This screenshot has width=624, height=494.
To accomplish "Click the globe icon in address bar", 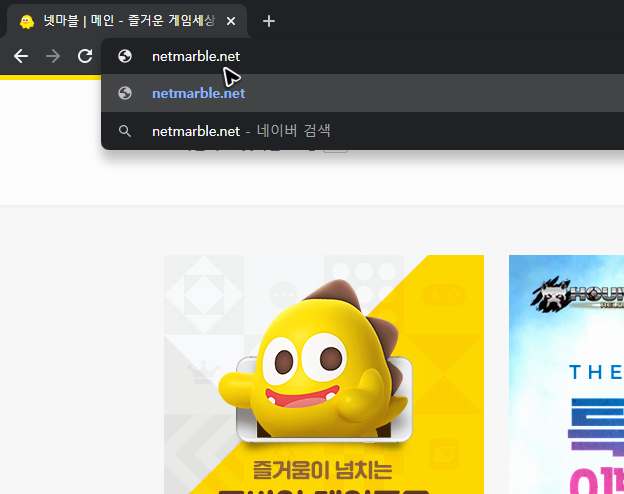I will pyautogui.click(x=125, y=56).
